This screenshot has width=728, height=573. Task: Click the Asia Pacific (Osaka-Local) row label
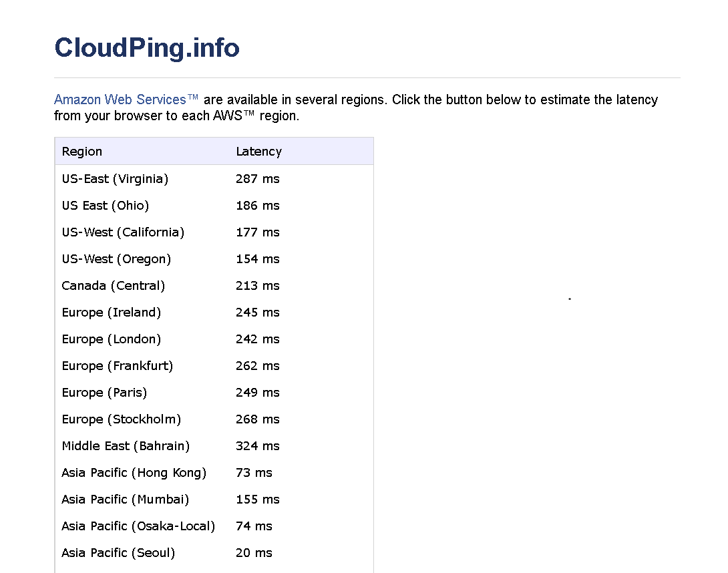(x=138, y=526)
